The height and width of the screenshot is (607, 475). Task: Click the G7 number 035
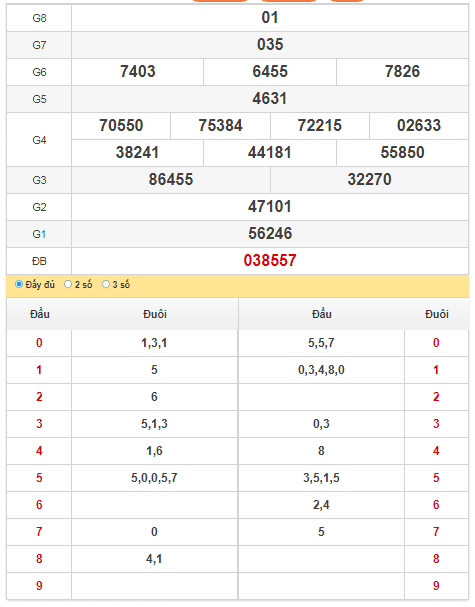point(270,44)
